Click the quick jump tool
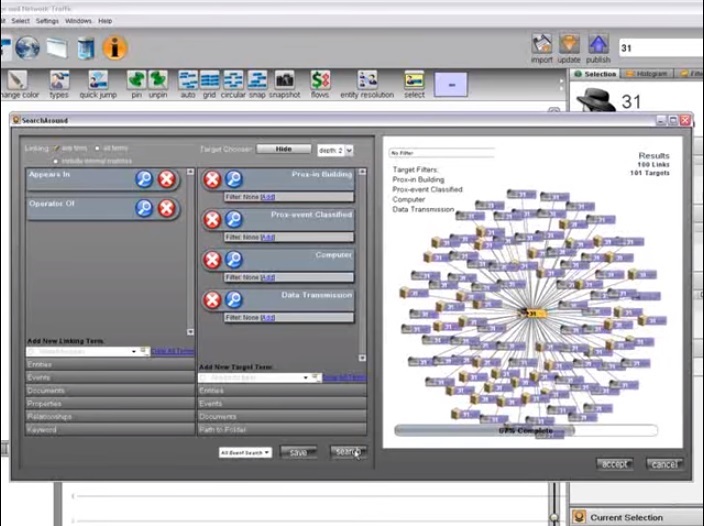The height and width of the screenshot is (526, 704). click(x=98, y=81)
